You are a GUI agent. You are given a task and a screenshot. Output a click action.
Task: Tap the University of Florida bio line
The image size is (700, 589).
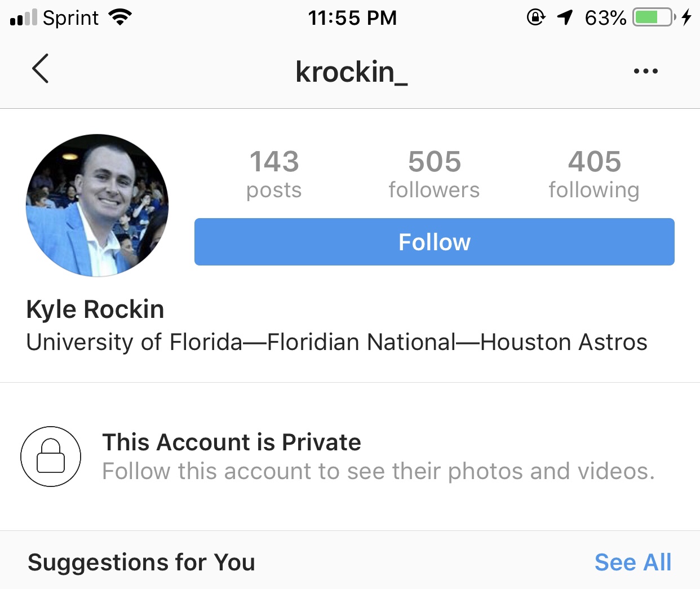tap(336, 342)
